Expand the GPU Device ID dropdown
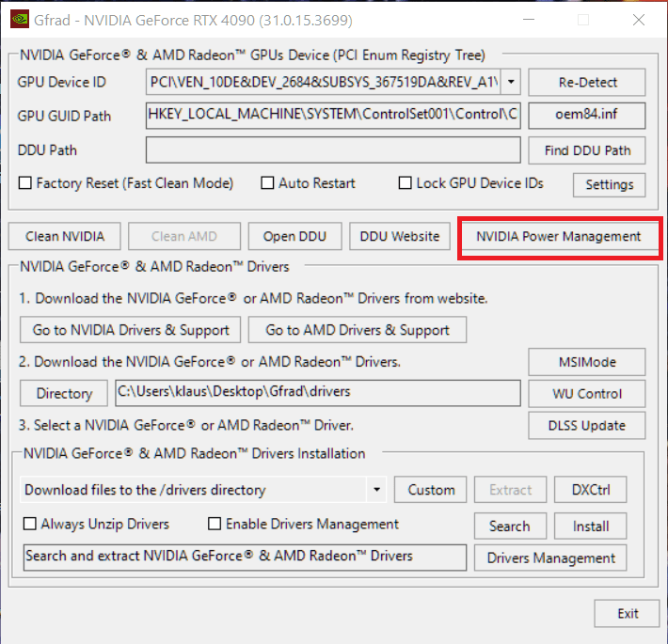 [510, 82]
